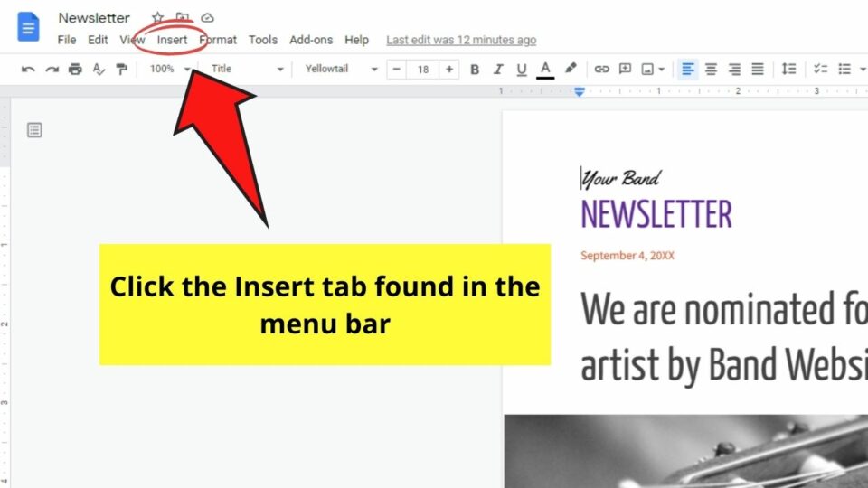
Task: Toggle italic formatting
Action: point(497,70)
